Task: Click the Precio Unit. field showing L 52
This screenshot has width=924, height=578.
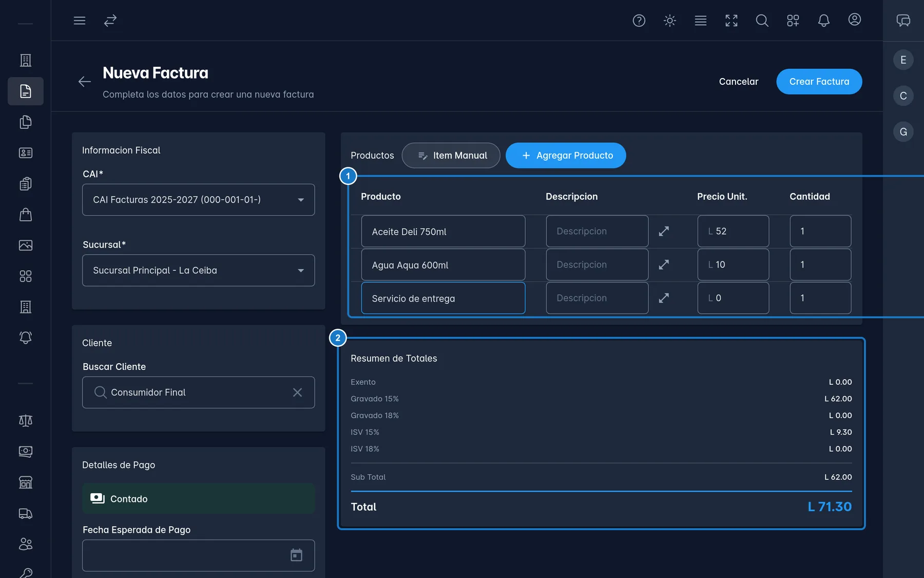Action: pos(733,231)
